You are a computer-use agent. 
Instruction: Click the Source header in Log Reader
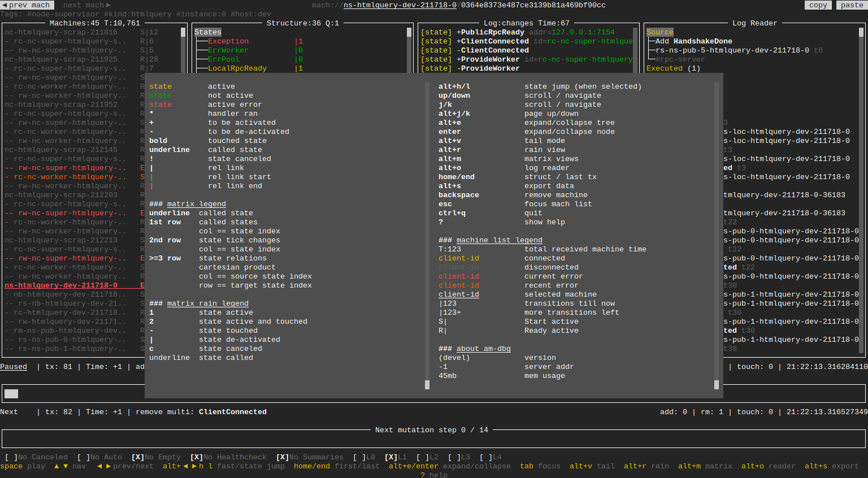click(660, 32)
